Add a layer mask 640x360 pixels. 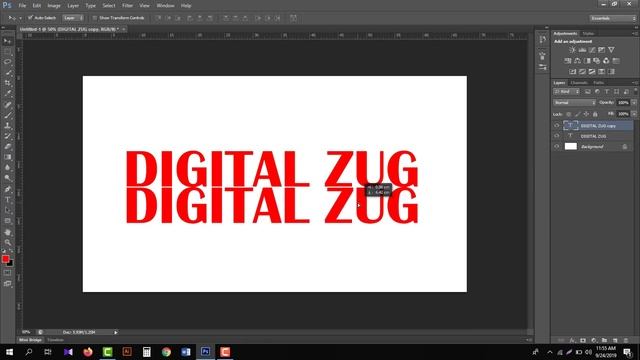coord(583,340)
